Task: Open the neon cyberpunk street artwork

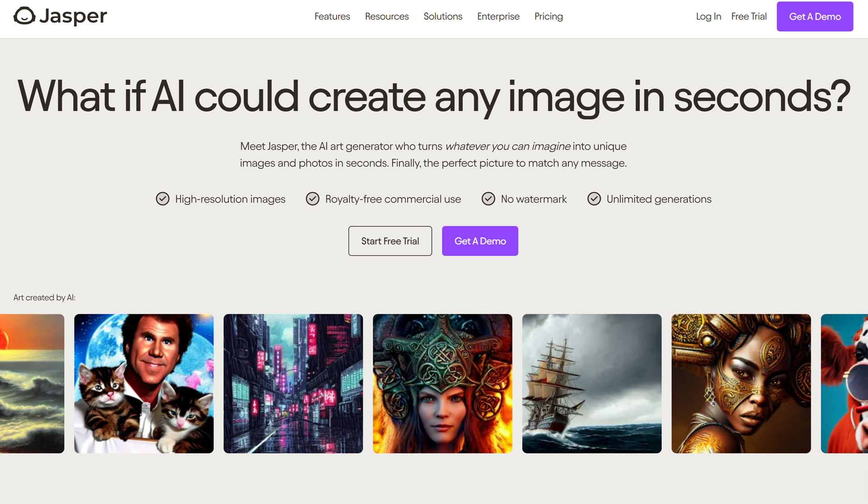Action: coord(293,384)
